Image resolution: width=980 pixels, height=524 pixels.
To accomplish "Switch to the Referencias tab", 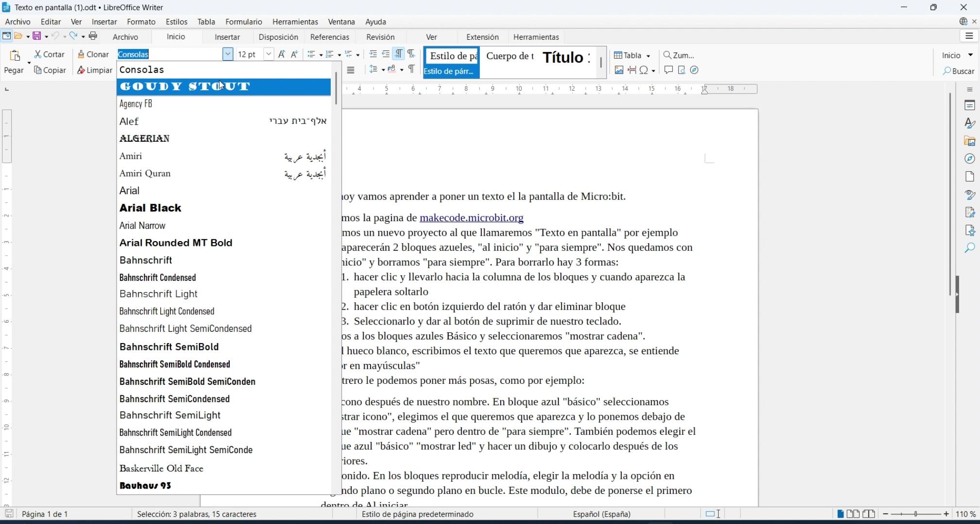I will click(329, 37).
